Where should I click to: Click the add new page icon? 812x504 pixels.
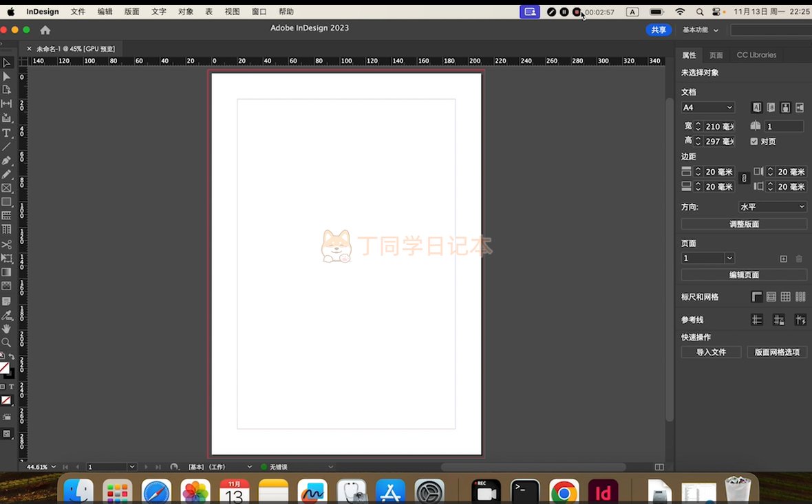click(783, 259)
